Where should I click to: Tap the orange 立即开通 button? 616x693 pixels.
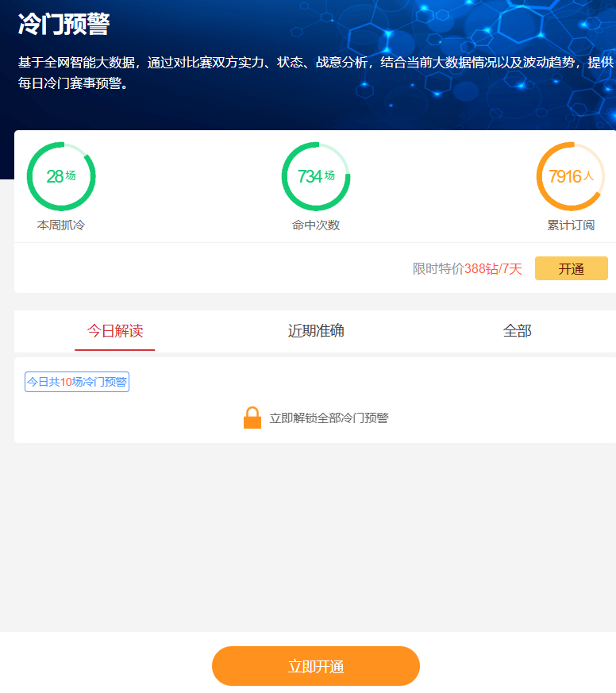point(316,666)
